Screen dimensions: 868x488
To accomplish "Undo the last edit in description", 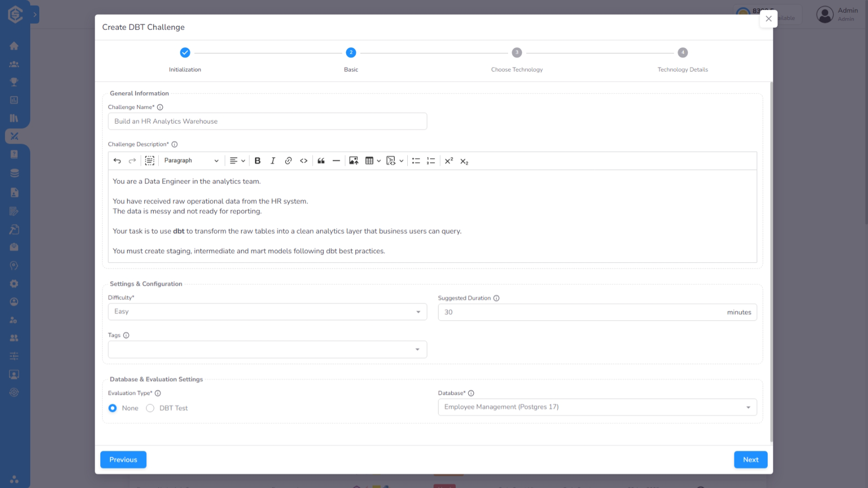I will pyautogui.click(x=117, y=161).
